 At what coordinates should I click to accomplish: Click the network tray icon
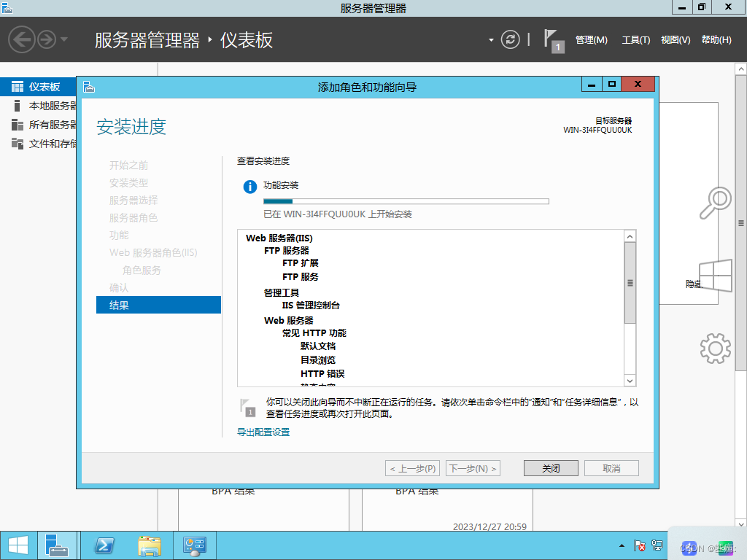(657, 545)
